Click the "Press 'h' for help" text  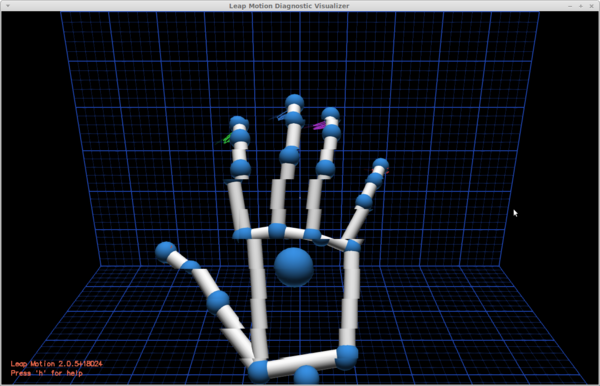point(47,373)
